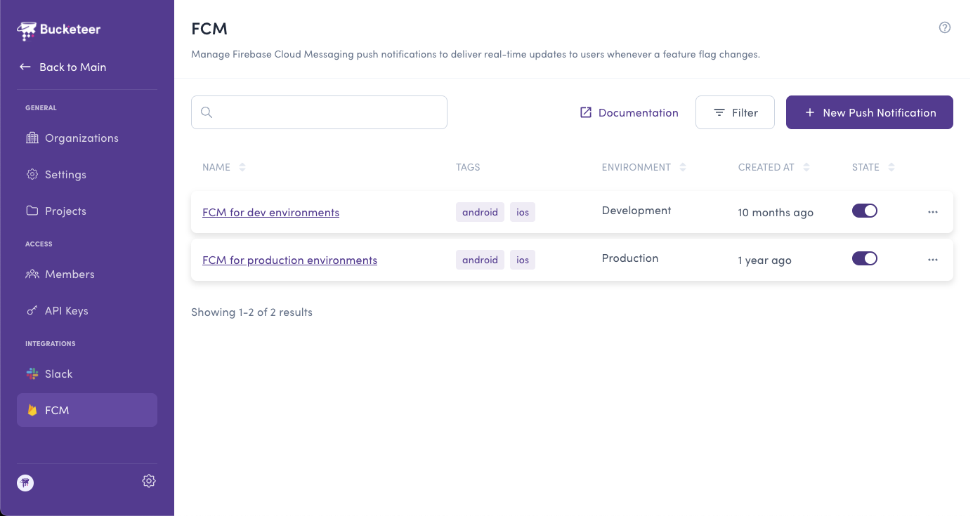Image resolution: width=980 pixels, height=516 pixels.
Task: Open more actions for dev environments row
Action: click(x=933, y=212)
